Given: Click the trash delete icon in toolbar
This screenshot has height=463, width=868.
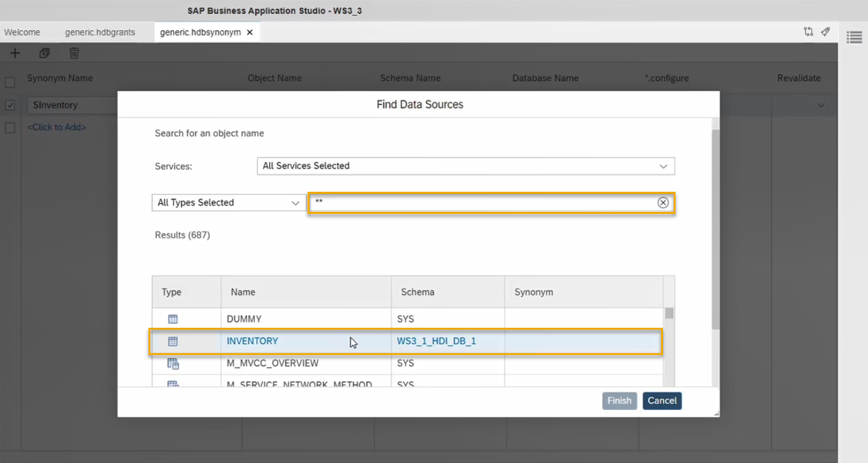Looking at the screenshot, I should pyautogui.click(x=74, y=53).
